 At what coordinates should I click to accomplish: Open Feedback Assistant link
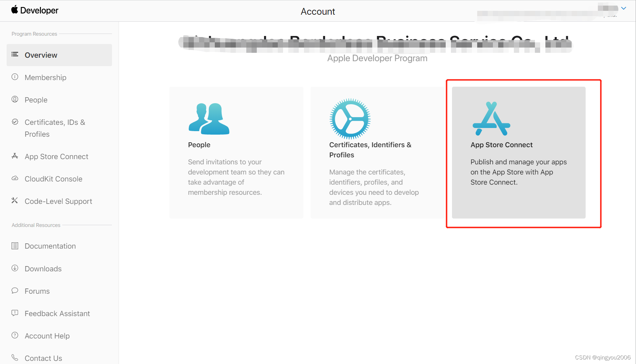tap(57, 314)
